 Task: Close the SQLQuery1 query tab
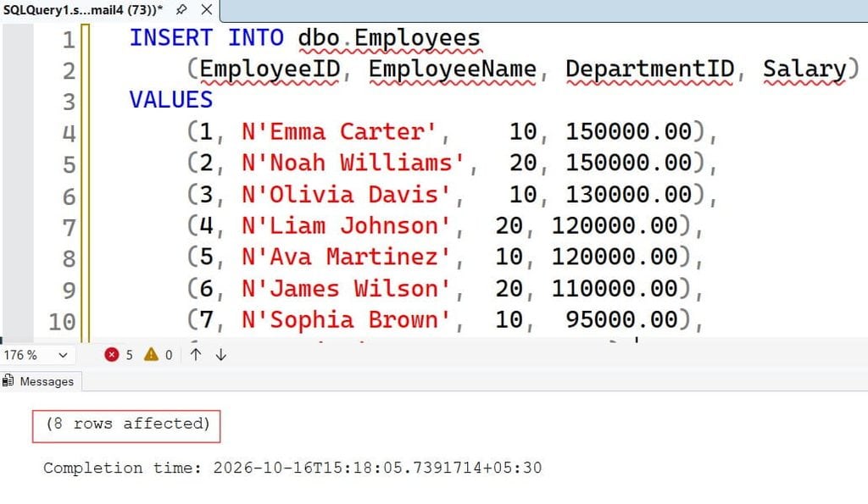coord(207,9)
